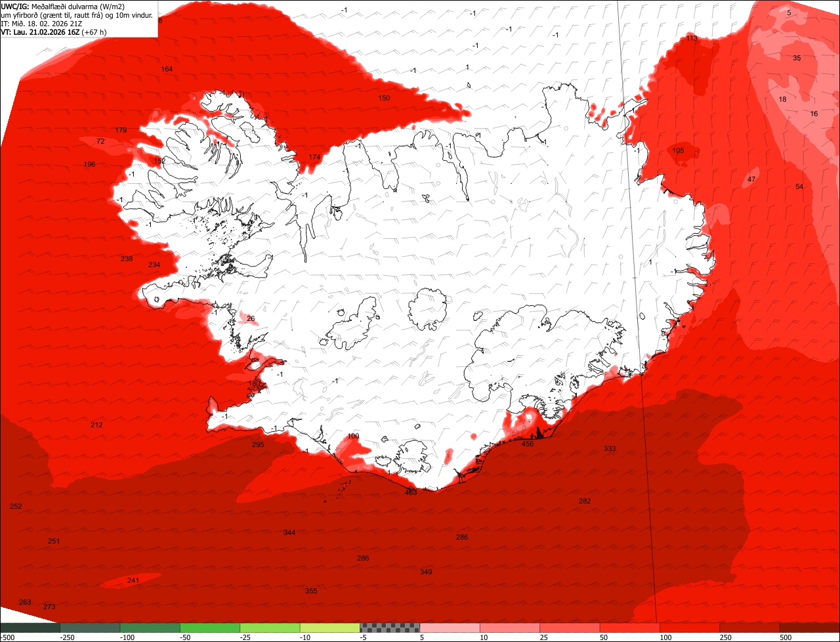
Task: Click the map value 349
Action: pos(426,572)
